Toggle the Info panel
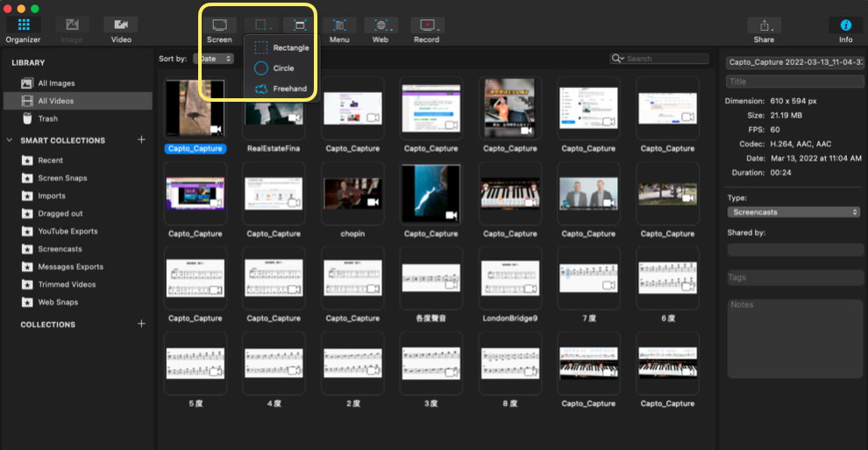The width and height of the screenshot is (868, 450). coord(845,25)
